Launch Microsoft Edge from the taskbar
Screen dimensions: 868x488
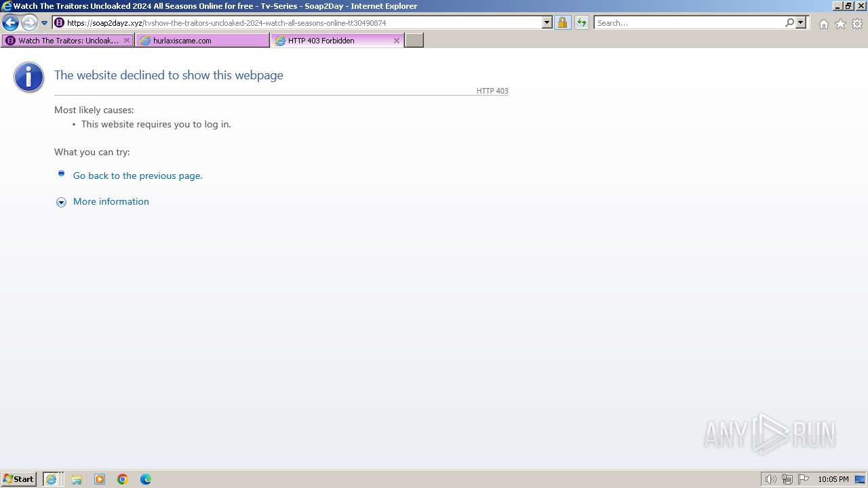pyautogui.click(x=146, y=479)
